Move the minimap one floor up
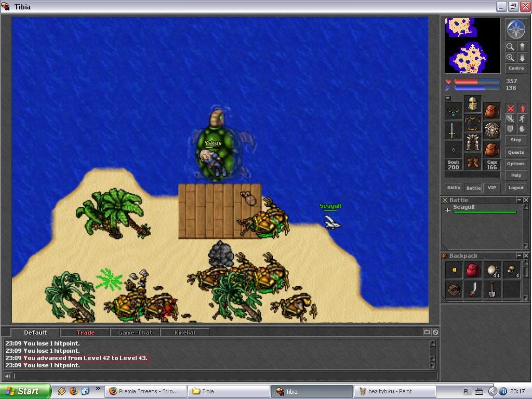This screenshot has width=532, height=399. (522, 46)
